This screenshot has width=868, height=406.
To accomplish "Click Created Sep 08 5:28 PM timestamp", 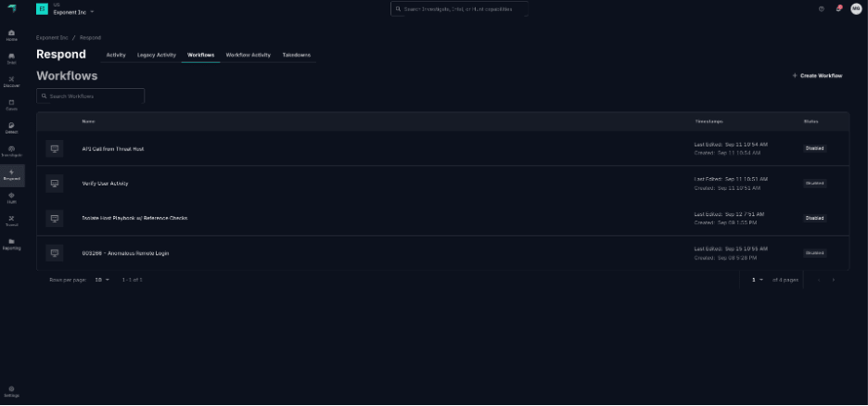I will tap(725, 258).
